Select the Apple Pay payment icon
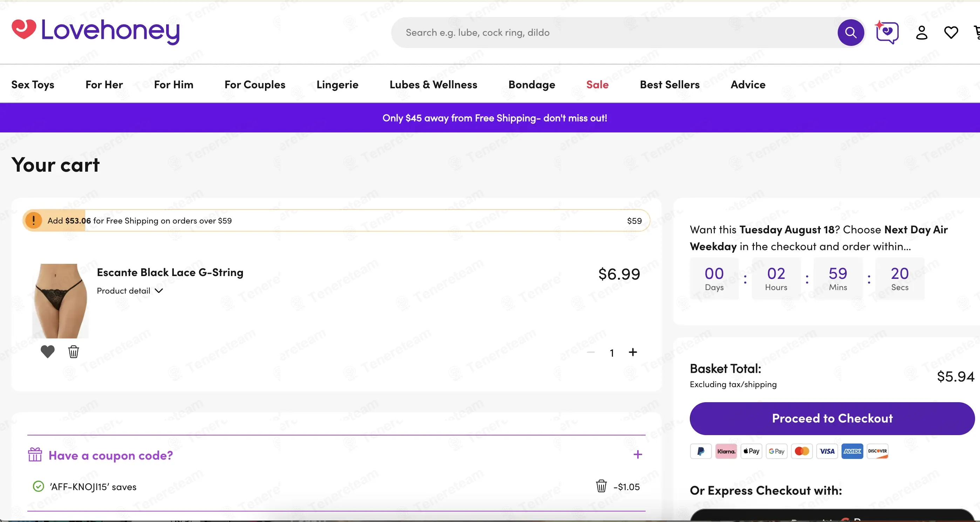This screenshot has width=980, height=522. (751, 451)
